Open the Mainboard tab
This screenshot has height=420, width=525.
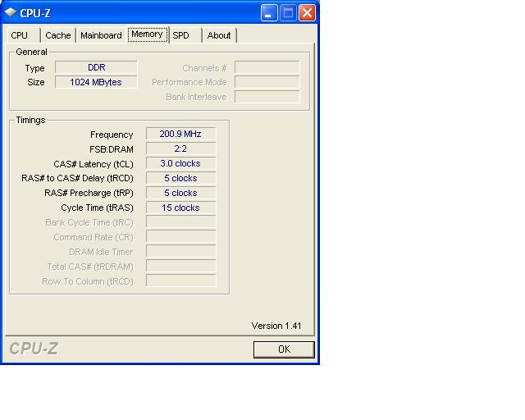(x=101, y=35)
